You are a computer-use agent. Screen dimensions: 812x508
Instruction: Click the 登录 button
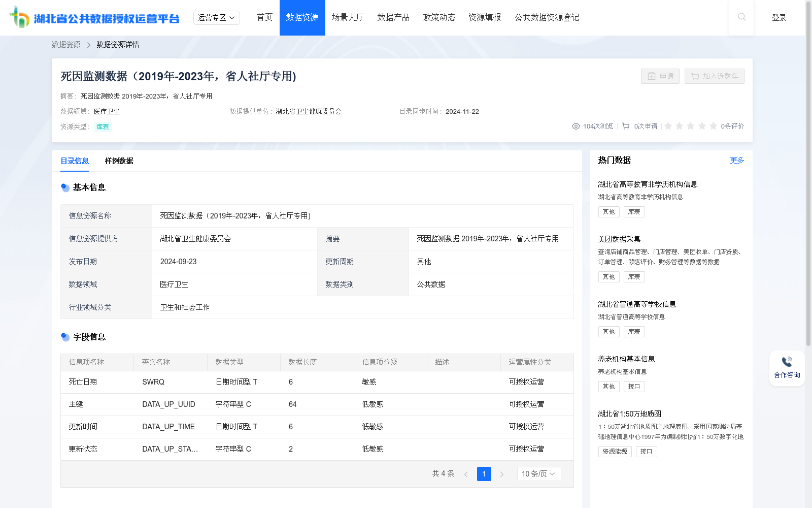779,18
